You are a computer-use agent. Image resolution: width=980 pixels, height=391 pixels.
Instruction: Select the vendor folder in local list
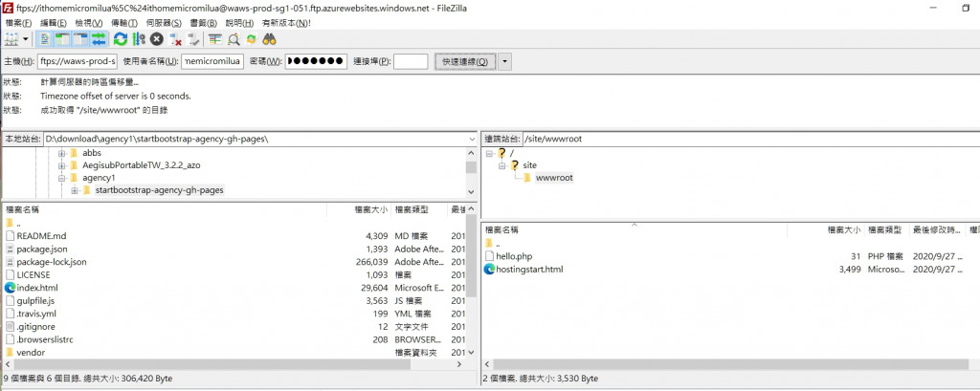(x=31, y=352)
